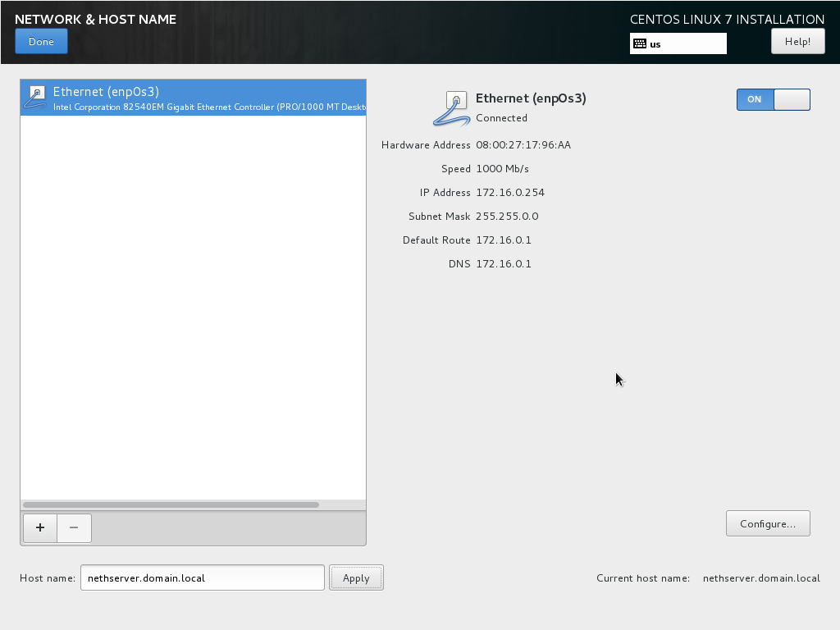Viewport: 840px width, 630px height.
Task: Click the us keyboard layout indicator
Action: 678,44
